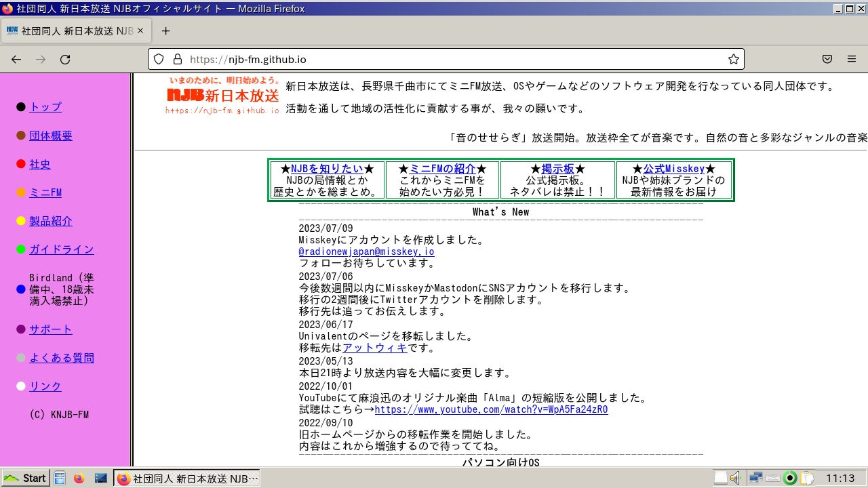Viewport: 868px width, 488px height.
Task: Launch Firefox from the taskbar quick-launch icon
Action: pyautogui.click(x=79, y=478)
